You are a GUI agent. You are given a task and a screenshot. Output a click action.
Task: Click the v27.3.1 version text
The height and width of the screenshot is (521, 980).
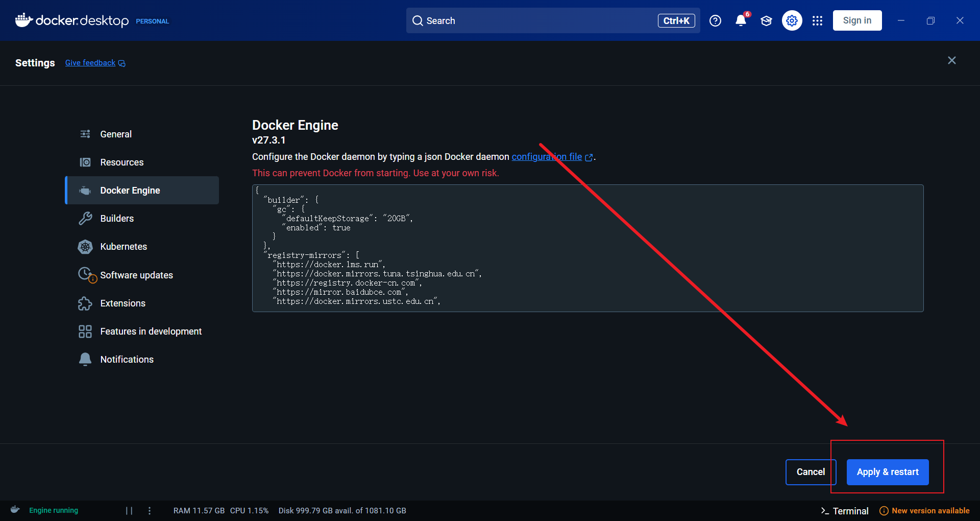pos(269,140)
